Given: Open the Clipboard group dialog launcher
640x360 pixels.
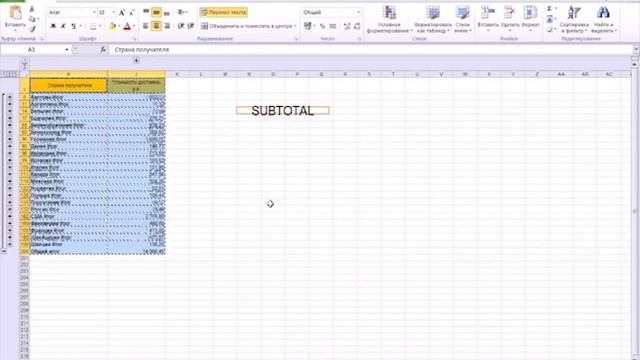Looking at the screenshot, I should pyautogui.click(x=42, y=39).
